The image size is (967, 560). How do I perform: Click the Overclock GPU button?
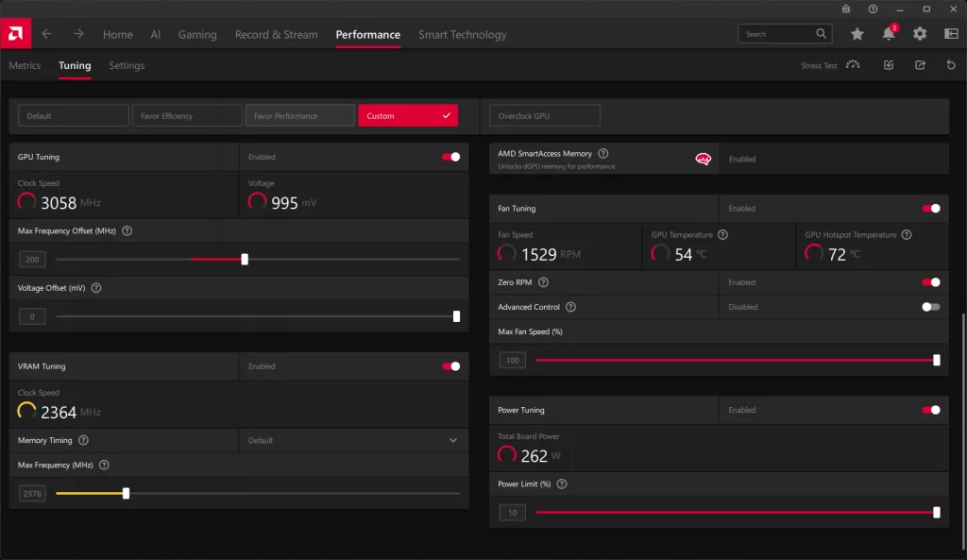point(545,115)
